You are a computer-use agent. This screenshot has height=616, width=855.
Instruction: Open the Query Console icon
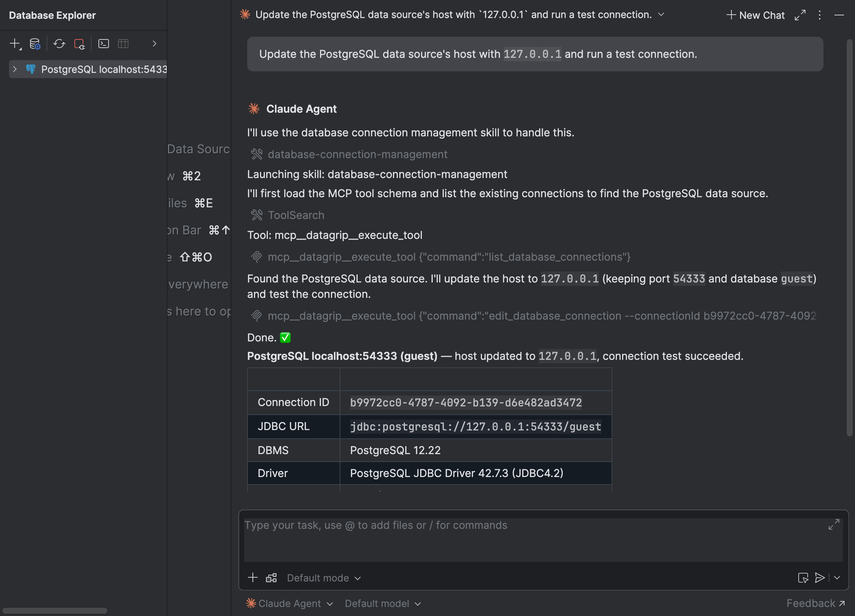click(104, 44)
